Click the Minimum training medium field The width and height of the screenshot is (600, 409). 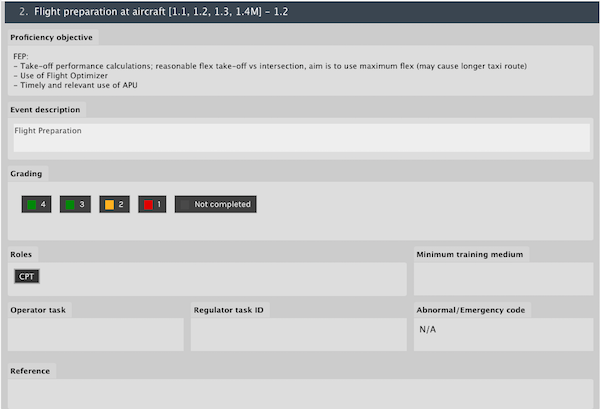click(x=503, y=279)
